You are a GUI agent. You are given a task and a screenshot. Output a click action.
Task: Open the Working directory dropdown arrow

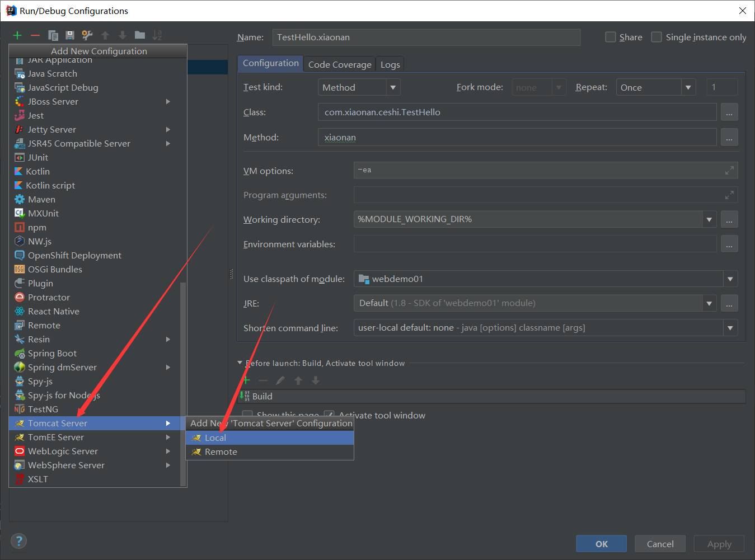(709, 219)
